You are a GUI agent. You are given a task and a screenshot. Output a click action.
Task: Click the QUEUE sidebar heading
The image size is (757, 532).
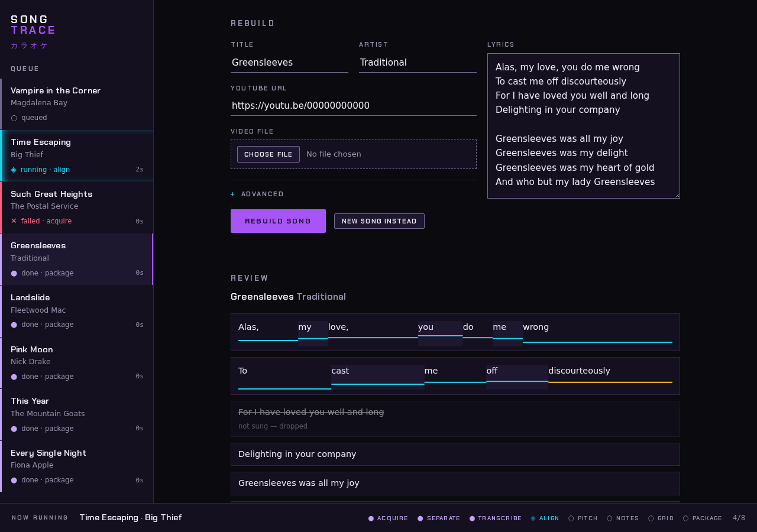25,69
